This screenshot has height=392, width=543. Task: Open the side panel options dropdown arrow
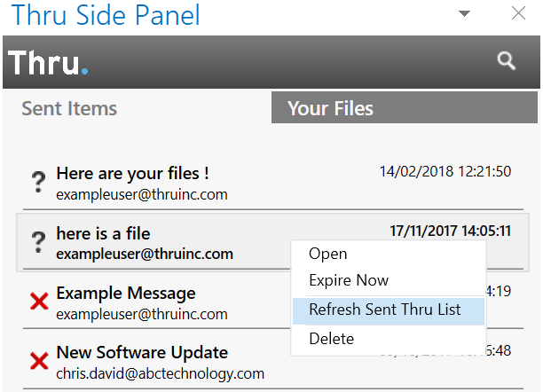click(x=464, y=13)
